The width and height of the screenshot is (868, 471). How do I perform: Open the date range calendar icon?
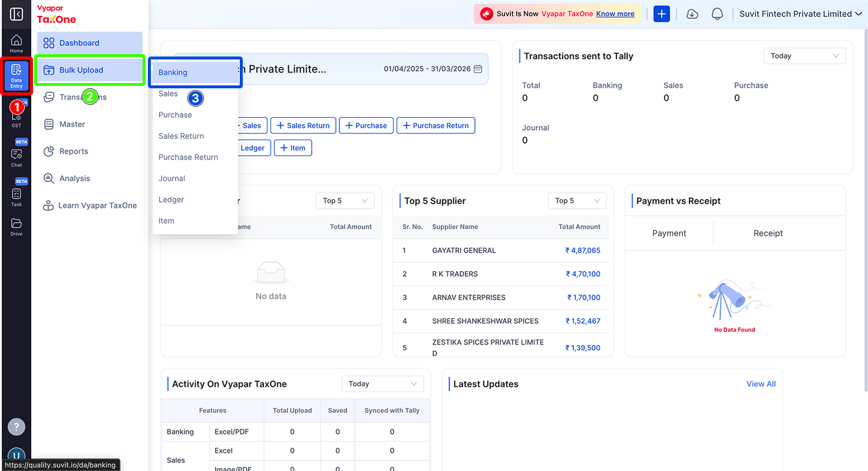(478, 69)
